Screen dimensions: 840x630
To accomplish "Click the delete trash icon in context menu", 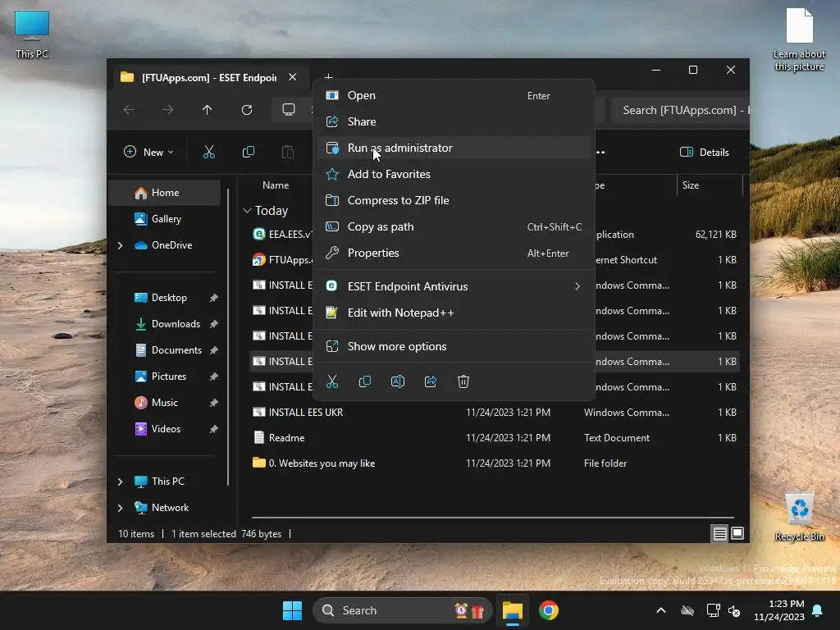I will tap(463, 381).
